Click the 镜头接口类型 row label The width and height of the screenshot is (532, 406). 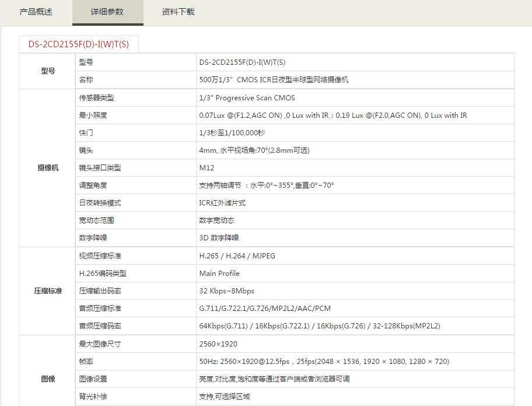pos(100,168)
